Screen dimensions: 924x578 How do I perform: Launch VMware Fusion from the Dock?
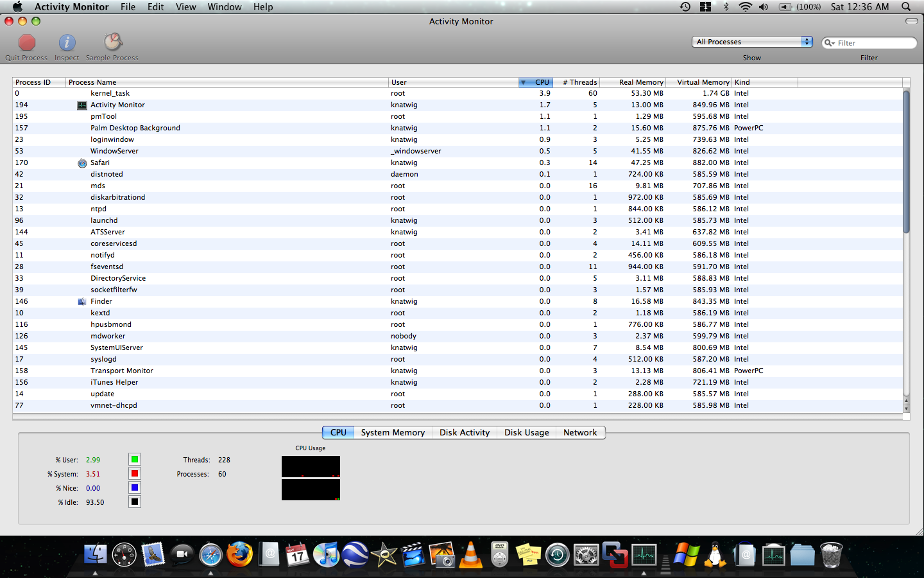(x=615, y=554)
